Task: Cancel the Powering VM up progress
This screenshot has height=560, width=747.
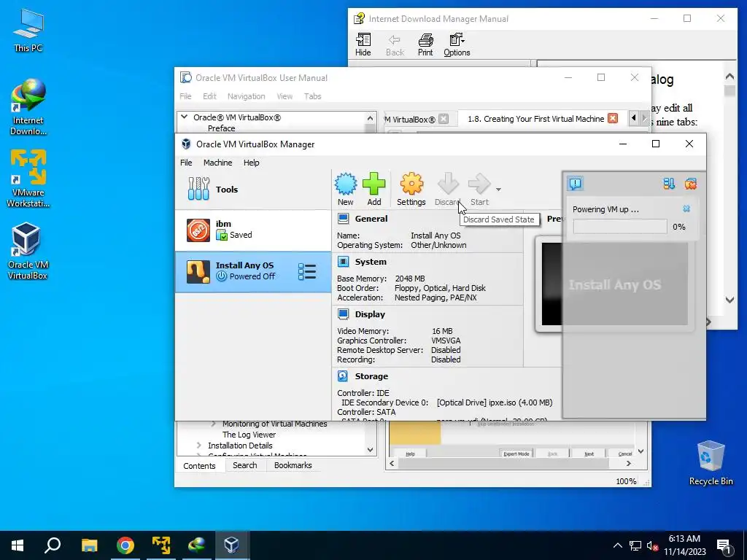Action: pos(686,209)
